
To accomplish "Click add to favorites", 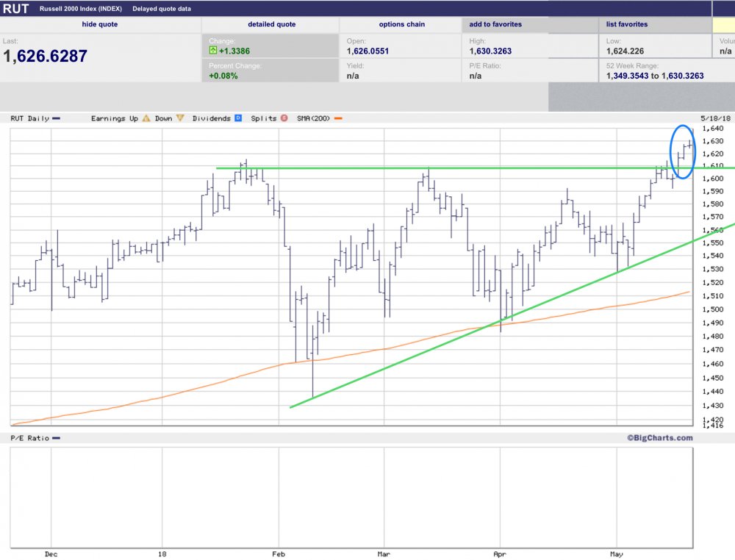I will coord(495,24).
